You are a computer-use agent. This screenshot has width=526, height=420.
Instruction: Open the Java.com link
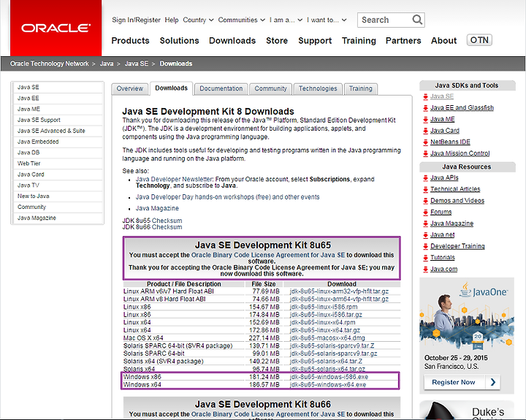(444, 270)
